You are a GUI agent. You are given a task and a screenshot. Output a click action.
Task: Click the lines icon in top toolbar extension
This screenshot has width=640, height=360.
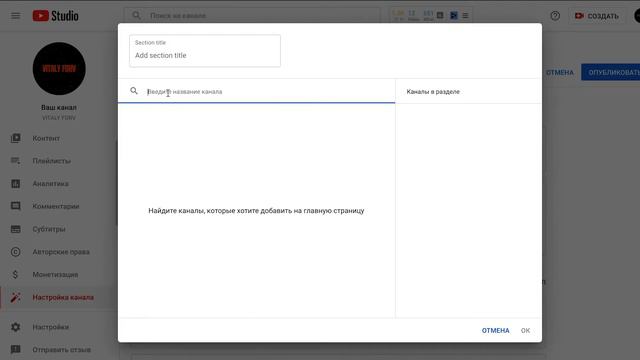click(465, 16)
